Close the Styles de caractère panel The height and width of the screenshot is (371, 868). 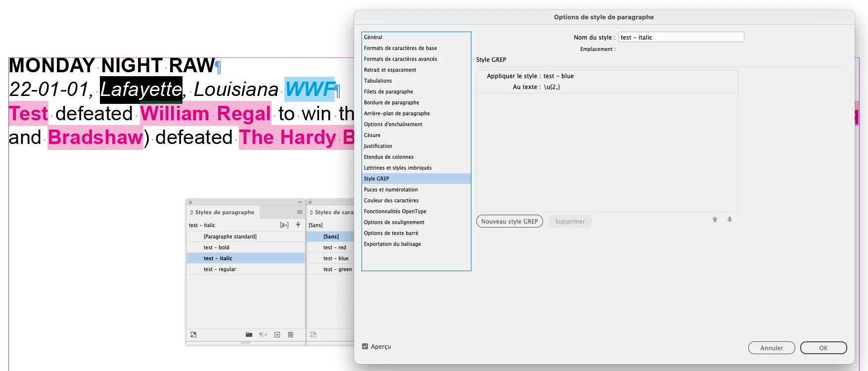(310, 202)
